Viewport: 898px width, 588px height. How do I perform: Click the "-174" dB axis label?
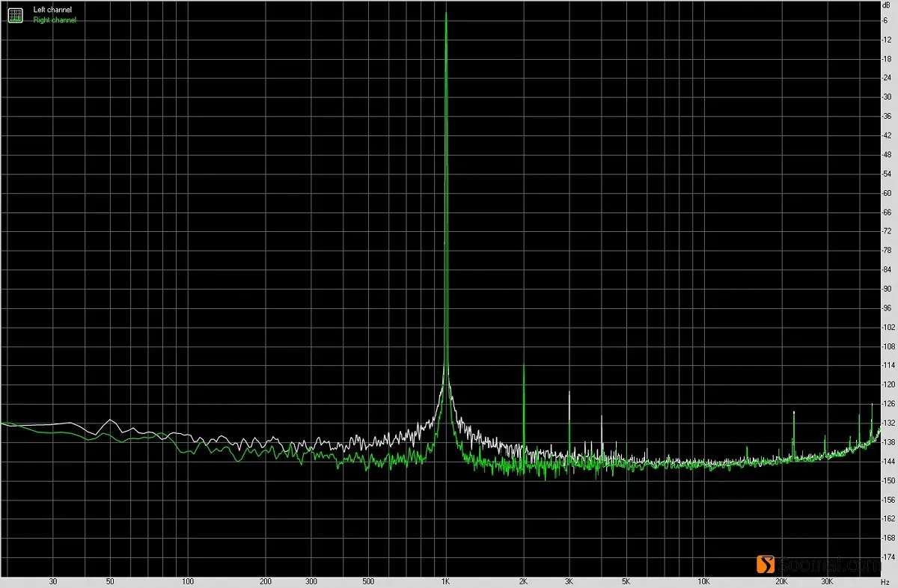click(x=888, y=557)
